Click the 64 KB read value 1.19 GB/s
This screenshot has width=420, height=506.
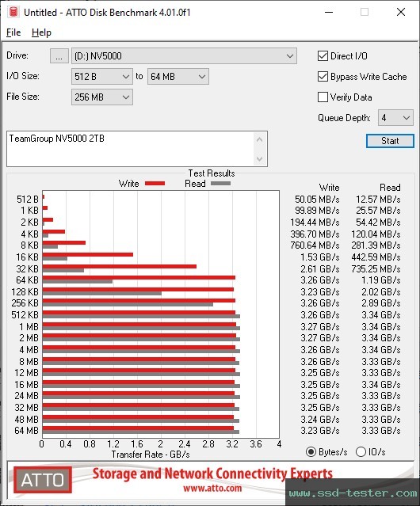[x=381, y=280]
